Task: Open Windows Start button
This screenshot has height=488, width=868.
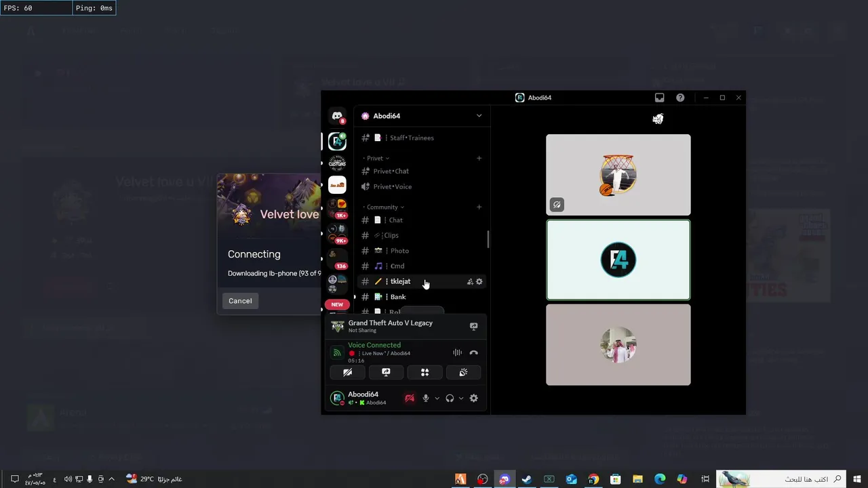Action: (857, 479)
